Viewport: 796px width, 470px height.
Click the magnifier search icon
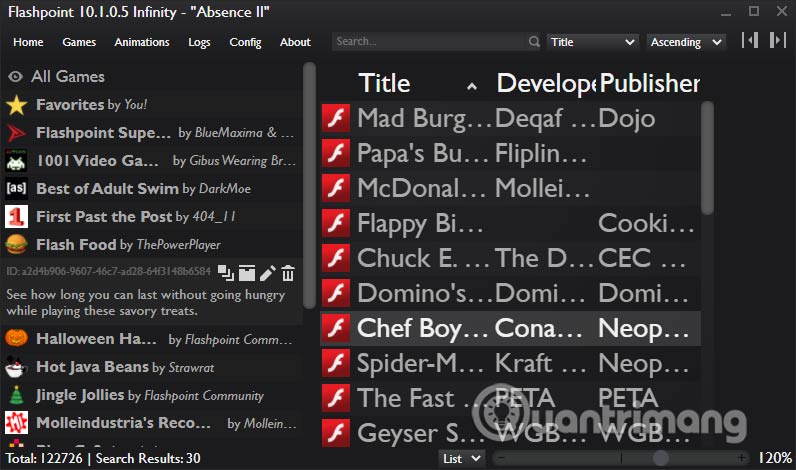pyautogui.click(x=534, y=42)
